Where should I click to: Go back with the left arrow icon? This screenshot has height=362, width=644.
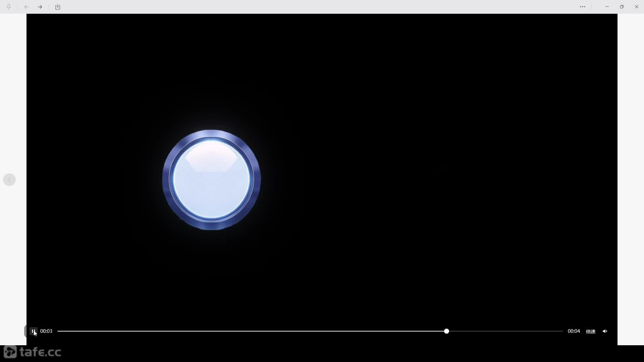[26, 7]
